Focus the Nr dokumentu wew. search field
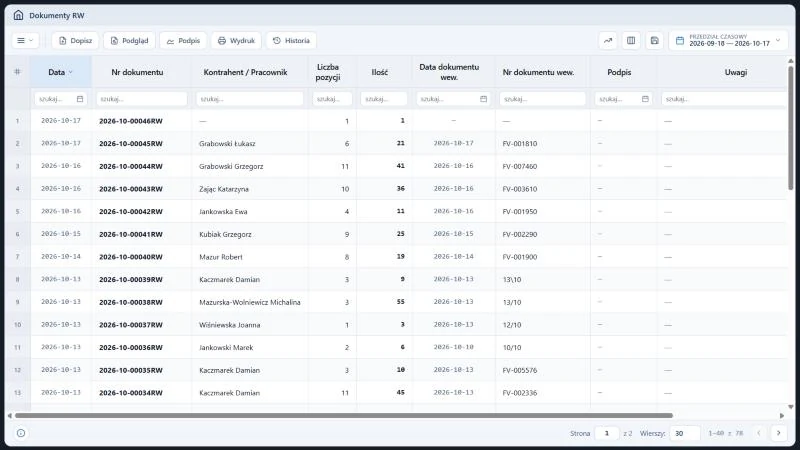Screen dimensions: 800x450 (x=542, y=99)
